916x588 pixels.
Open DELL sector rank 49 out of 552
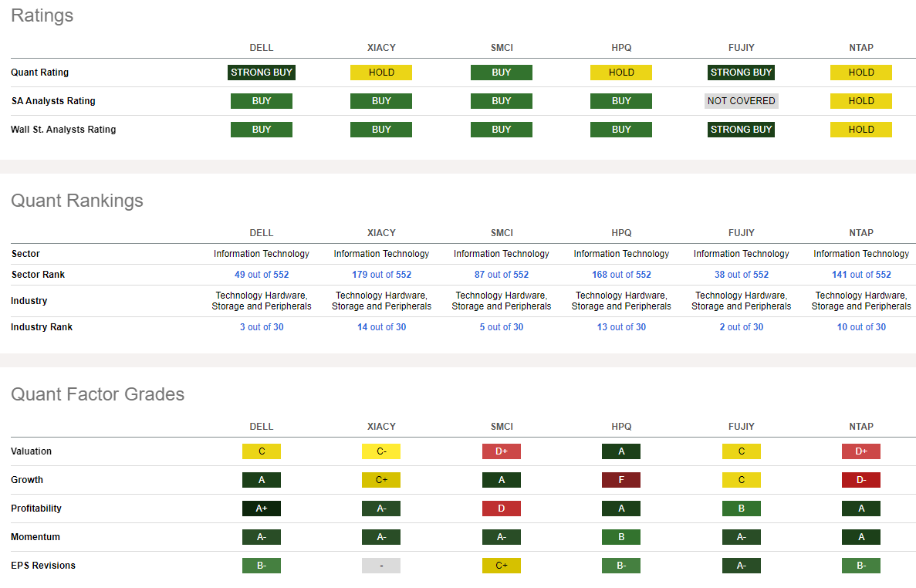[x=261, y=275]
